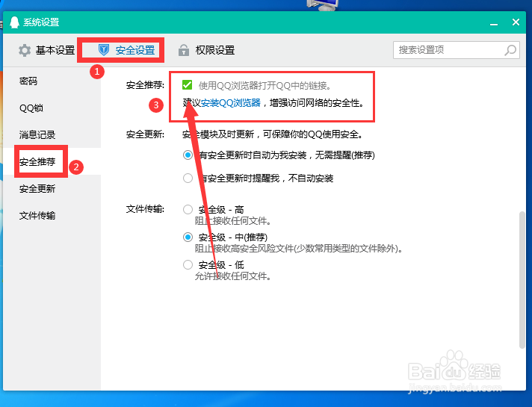
Task: Click the 阻止接收高安全风险文件 description text
Action: [x=299, y=249]
